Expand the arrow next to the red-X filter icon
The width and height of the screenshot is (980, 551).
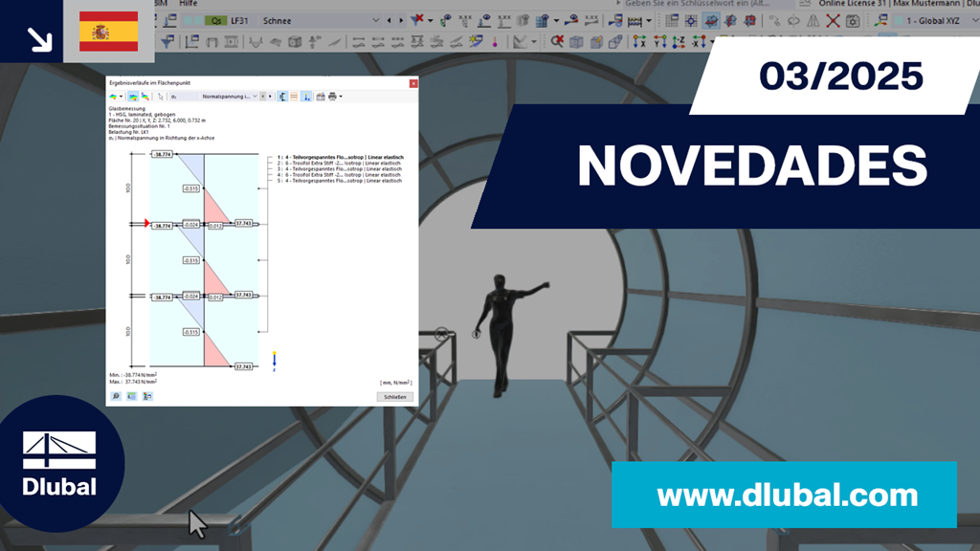point(430,21)
